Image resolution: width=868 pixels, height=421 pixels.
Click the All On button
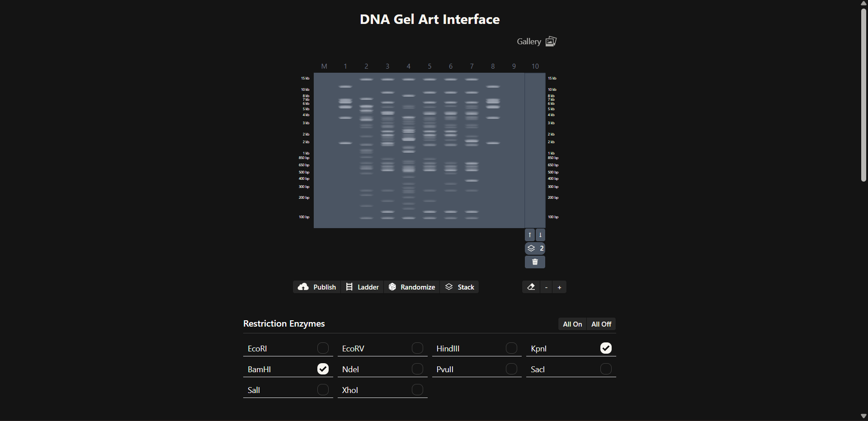pyautogui.click(x=572, y=324)
